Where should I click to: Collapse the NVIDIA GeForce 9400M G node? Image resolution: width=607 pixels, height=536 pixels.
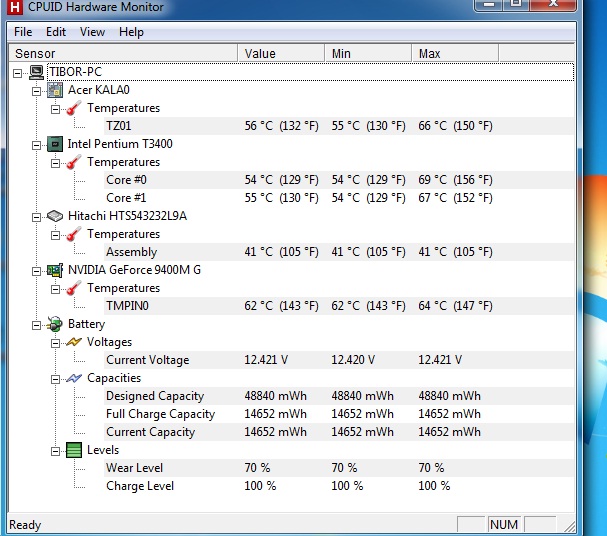click(36, 271)
